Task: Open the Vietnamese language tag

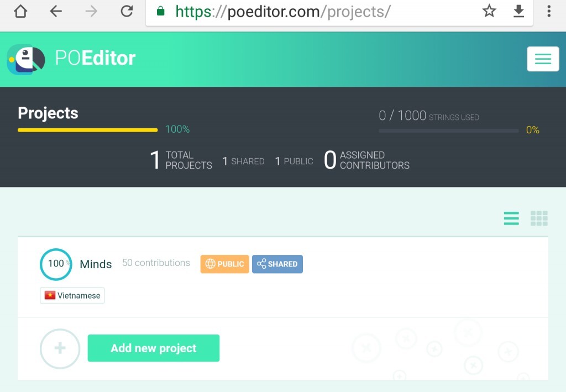Action: 72,295
